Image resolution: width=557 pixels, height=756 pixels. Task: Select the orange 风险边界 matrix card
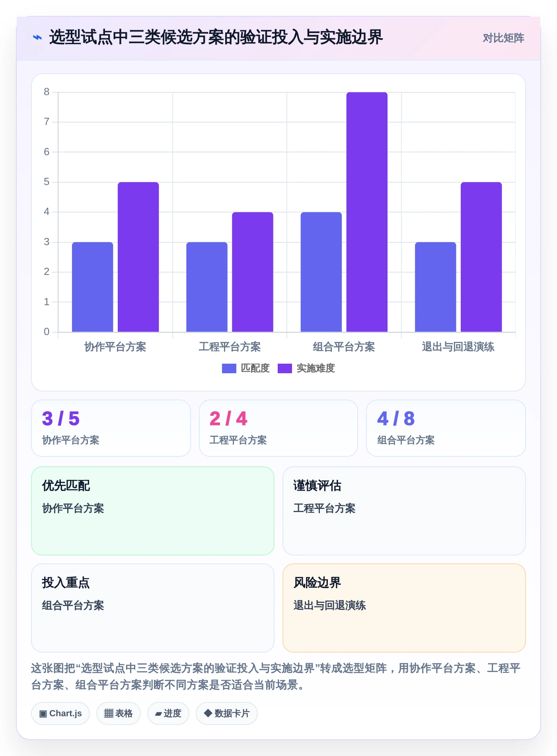click(404, 608)
